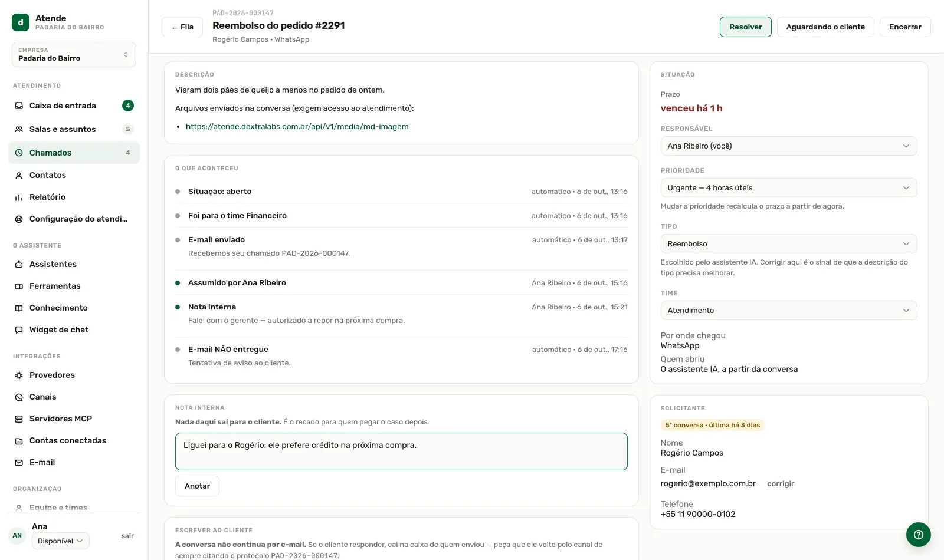944x560 pixels.
Task: Click the Resolver button
Action: coord(745,27)
